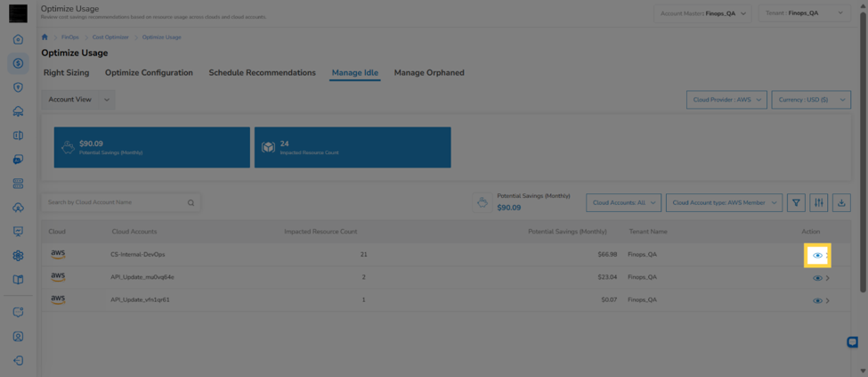
Task: Switch to the Manage Orphaned tab
Action: tap(429, 72)
